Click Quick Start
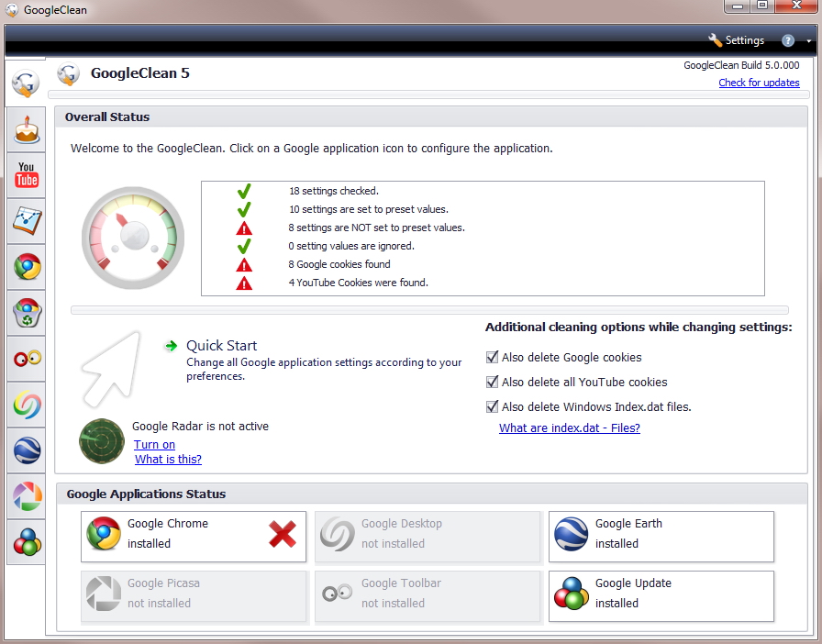Image resolution: width=822 pixels, height=644 pixels. [221, 346]
